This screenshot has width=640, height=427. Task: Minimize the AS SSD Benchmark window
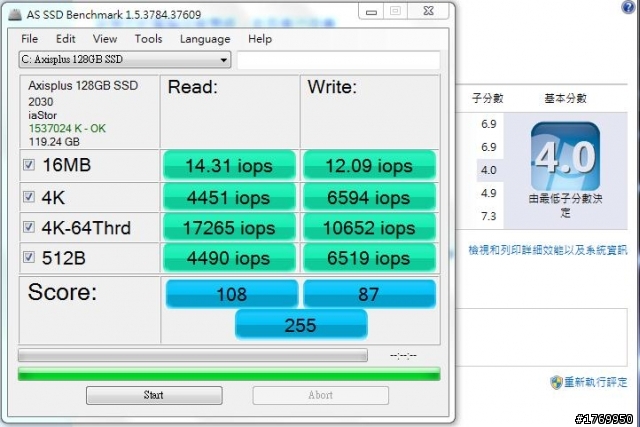point(371,11)
